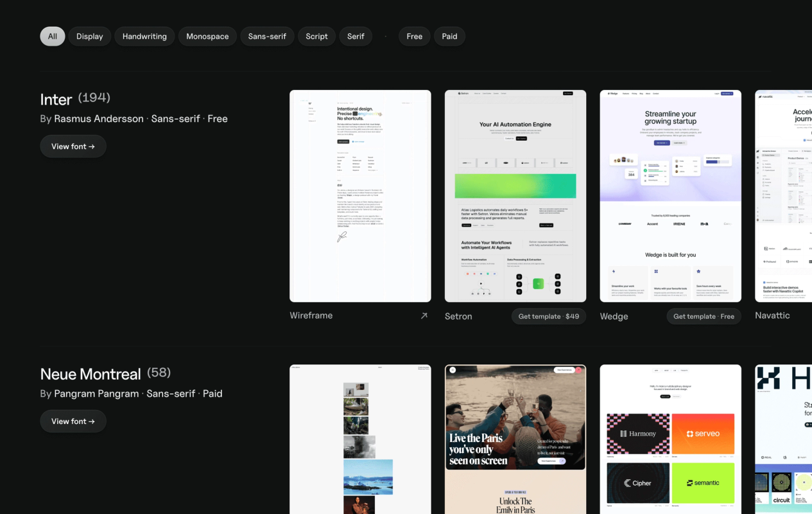812x514 pixels.
Task: Click the (194) Inter usage count
Action: click(94, 98)
